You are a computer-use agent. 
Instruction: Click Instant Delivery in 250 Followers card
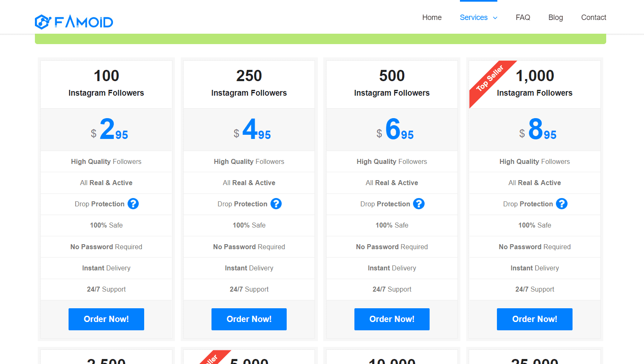249,268
